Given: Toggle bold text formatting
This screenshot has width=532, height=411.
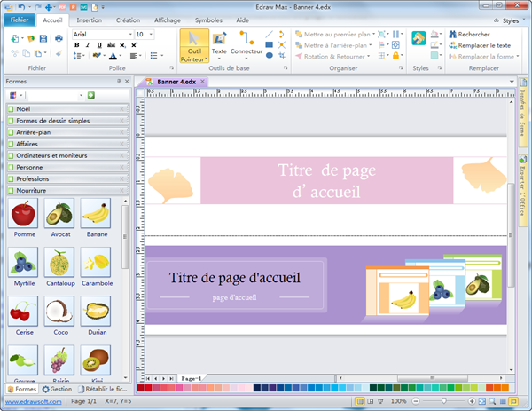Looking at the screenshot, I should 77,44.
